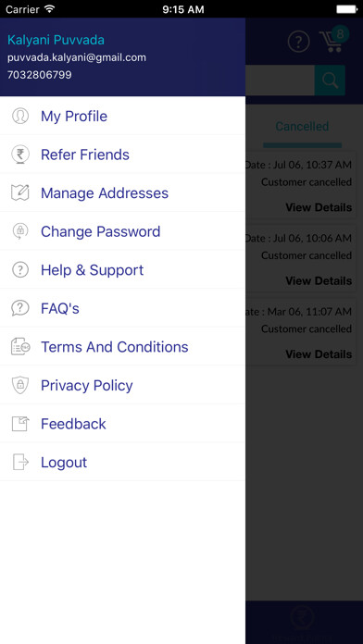
Task: Open the shopping cart with 8 items
Action: pyautogui.click(x=333, y=40)
